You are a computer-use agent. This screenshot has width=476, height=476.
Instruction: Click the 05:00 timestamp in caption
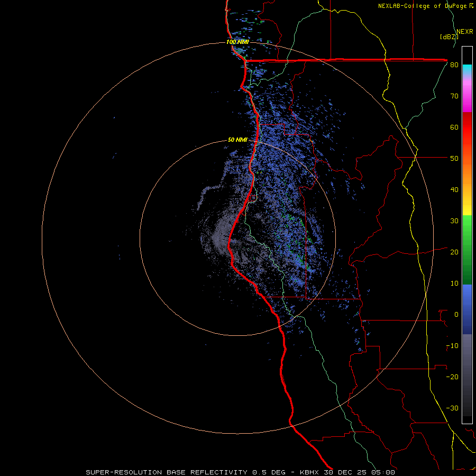[384, 472]
